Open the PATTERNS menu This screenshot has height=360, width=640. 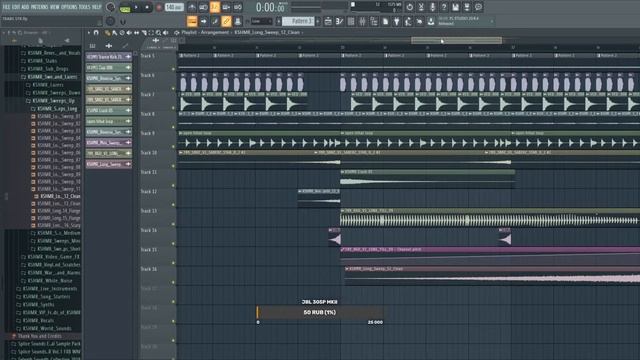(x=40, y=7)
